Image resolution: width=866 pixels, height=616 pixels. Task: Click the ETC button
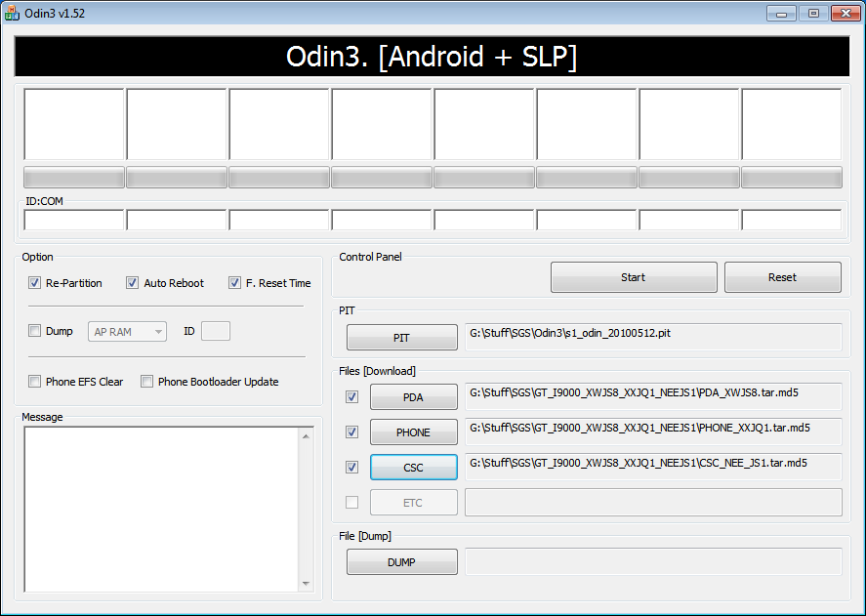pyautogui.click(x=414, y=503)
